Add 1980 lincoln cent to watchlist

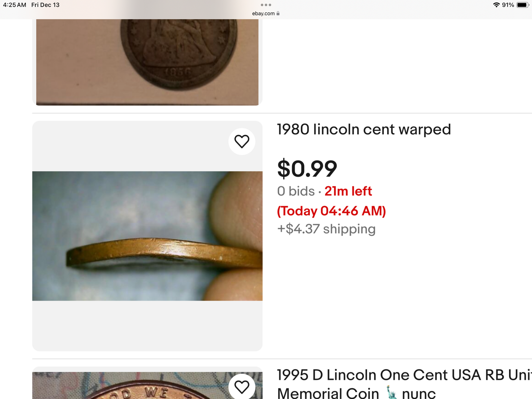[242, 141]
